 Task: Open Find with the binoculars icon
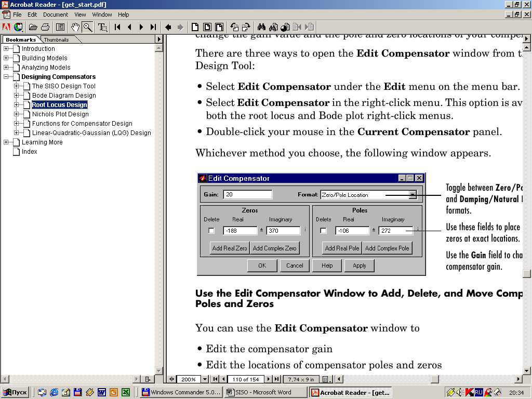261,27
